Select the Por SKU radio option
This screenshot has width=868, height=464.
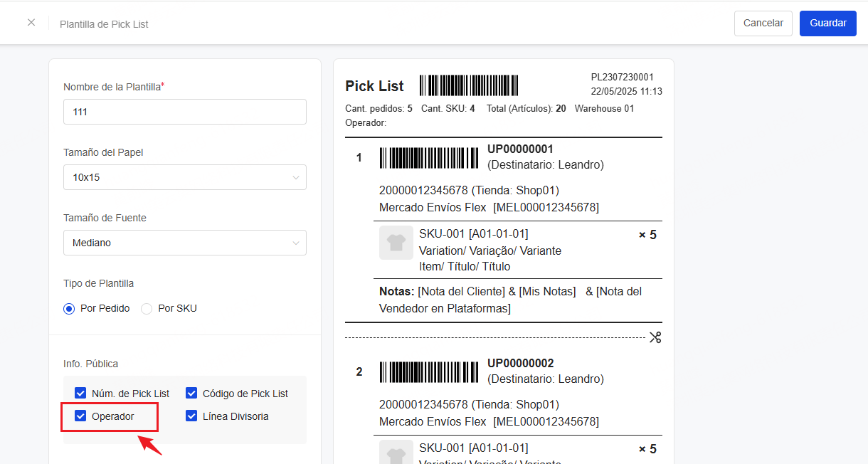click(x=147, y=309)
